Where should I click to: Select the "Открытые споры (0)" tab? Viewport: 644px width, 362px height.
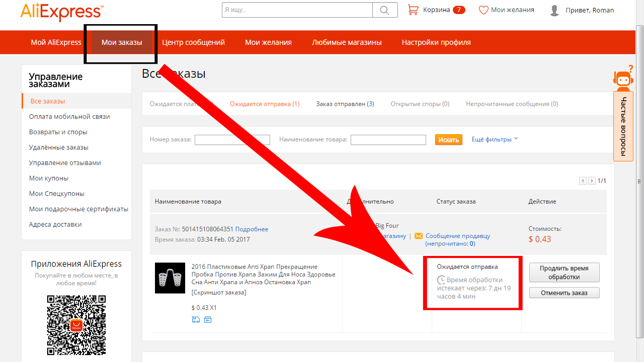point(420,104)
